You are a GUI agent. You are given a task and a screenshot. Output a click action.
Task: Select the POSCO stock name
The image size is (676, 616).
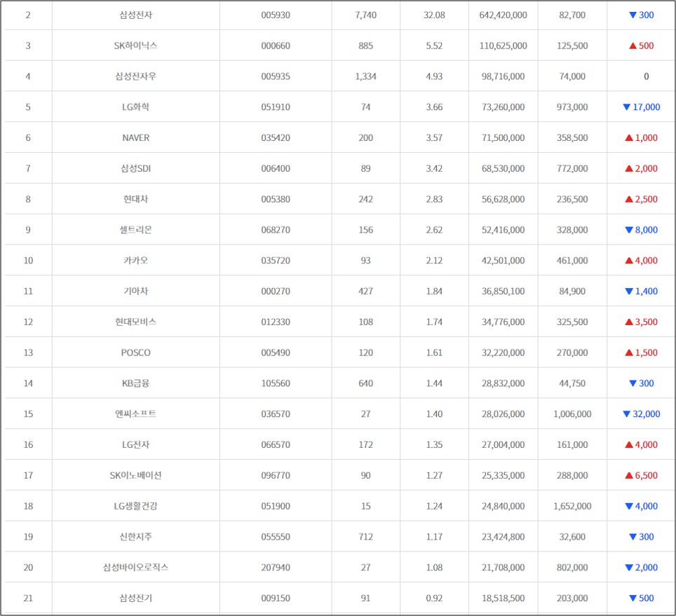pos(135,353)
